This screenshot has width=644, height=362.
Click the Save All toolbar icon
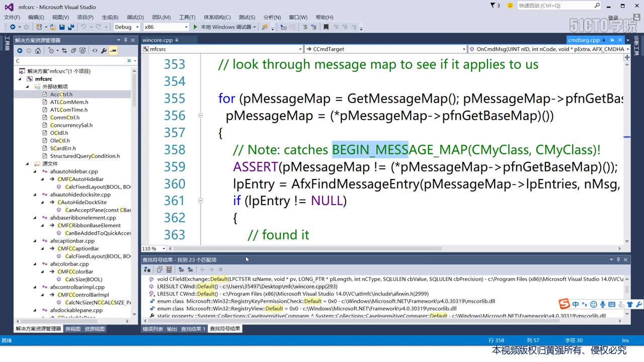tap(70, 27)
